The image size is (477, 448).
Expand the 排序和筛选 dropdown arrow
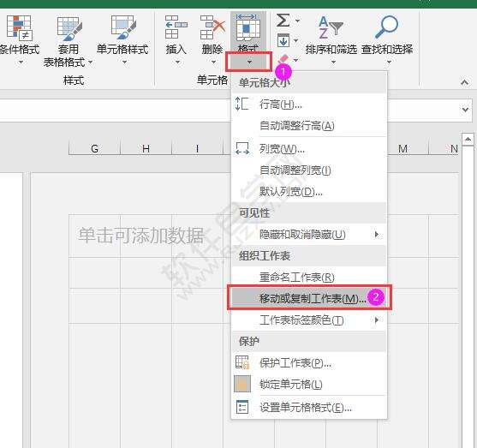pyautogui.click(x=333, y=63)
